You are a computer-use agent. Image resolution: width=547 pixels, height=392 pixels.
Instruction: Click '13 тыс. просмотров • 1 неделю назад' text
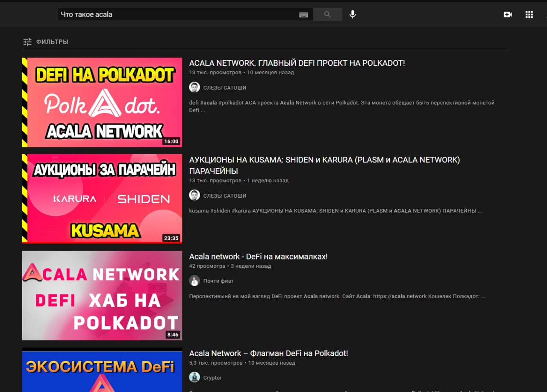pos(239,181)
